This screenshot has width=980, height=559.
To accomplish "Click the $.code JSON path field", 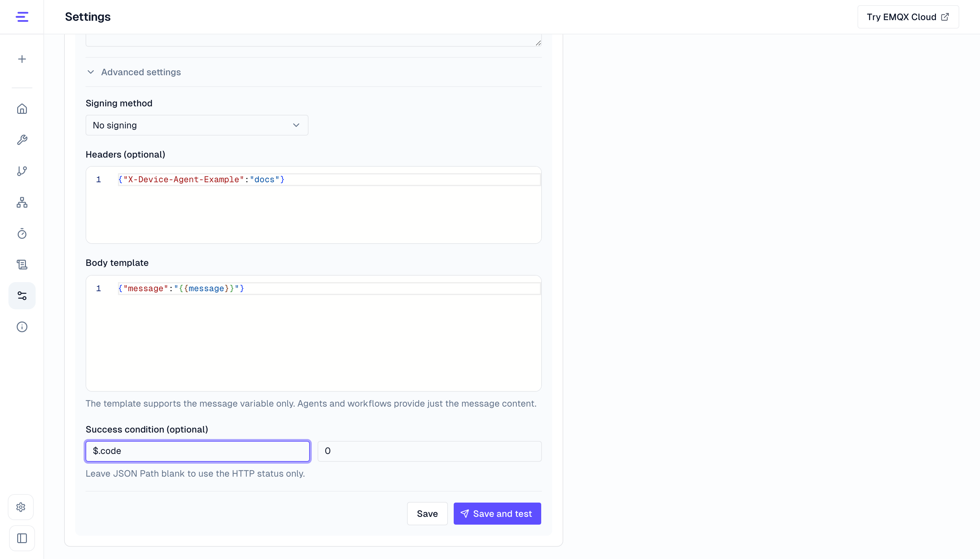I will pos(198,451).
